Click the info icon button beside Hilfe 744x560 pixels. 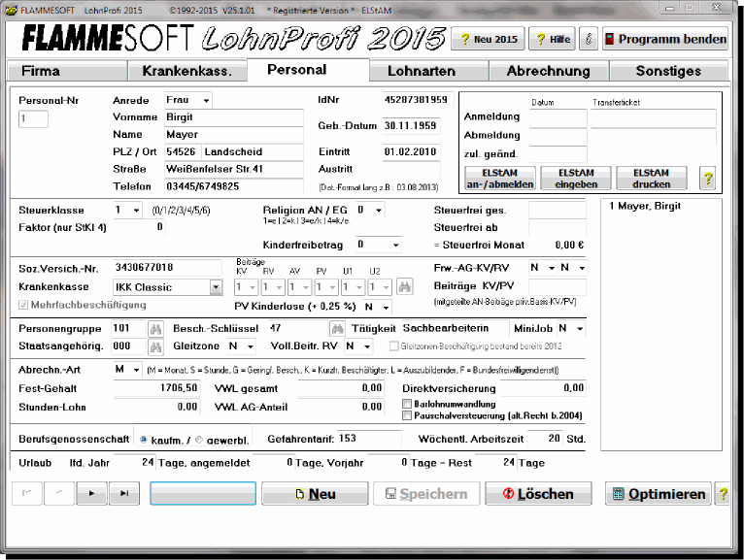589,39
